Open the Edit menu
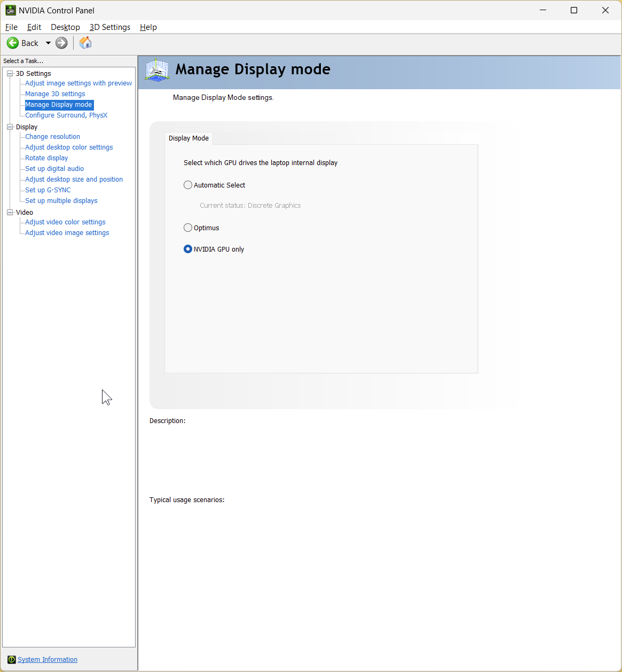Viewport: 622px width, 672px height. tap(34, 27)
